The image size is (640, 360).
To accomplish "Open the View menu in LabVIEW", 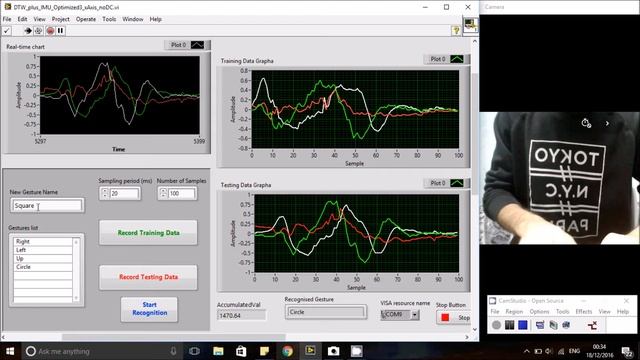I will pyautogui.click(x=39, y=19).
